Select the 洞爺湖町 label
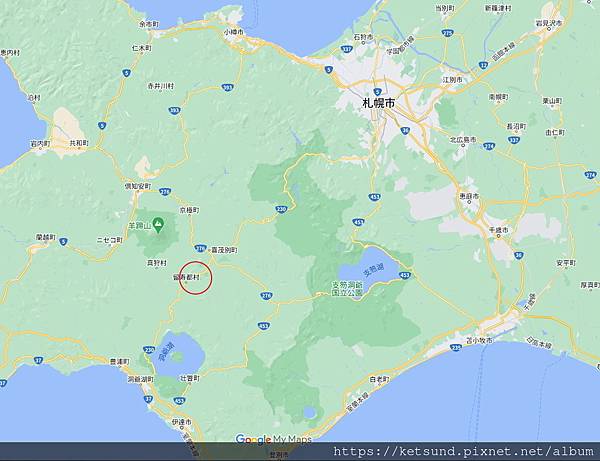The height and width of the screenshot is (461, 600). [x=140, y=380]
